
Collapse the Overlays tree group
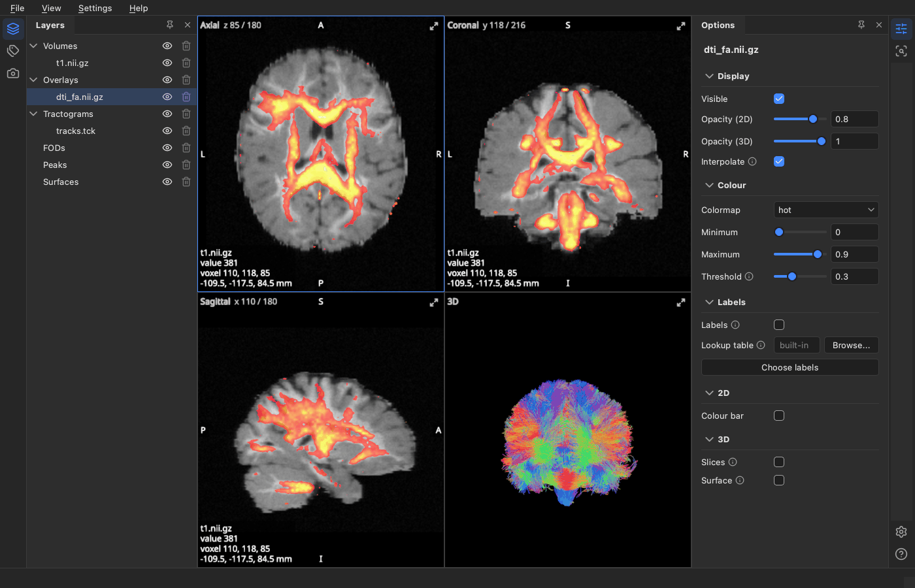pyautogui.click(x=34, y=80)
